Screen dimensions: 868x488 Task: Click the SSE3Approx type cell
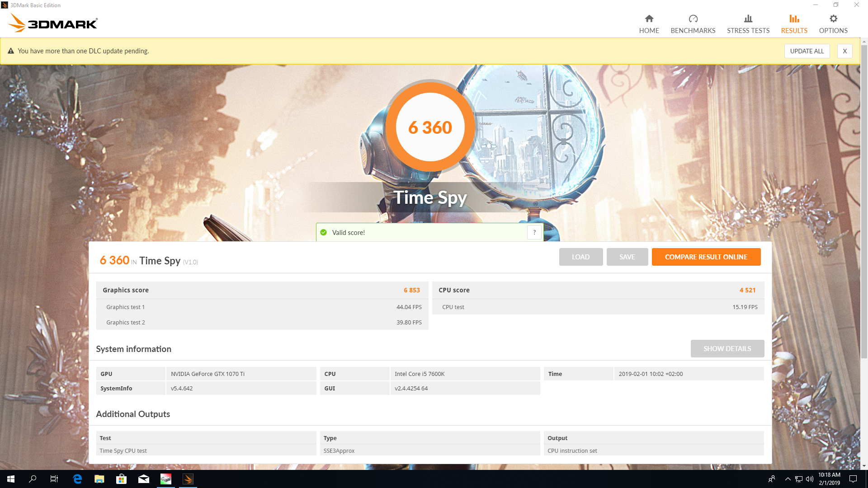[429, 450]
